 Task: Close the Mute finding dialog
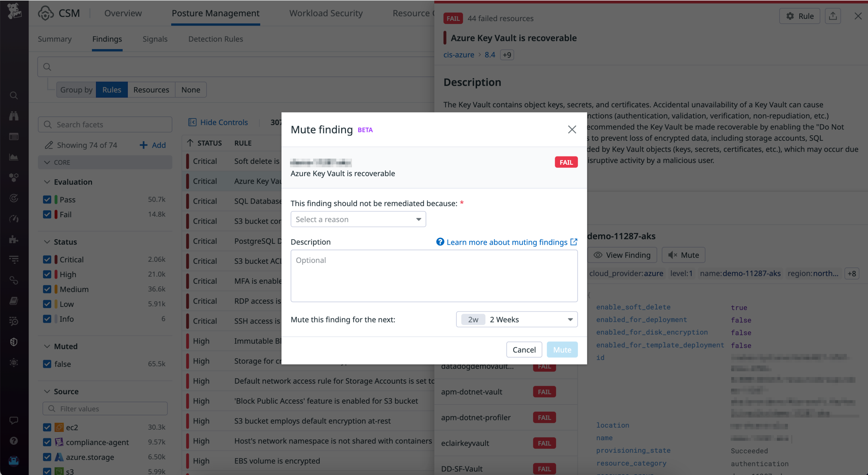tap(571, 130)
